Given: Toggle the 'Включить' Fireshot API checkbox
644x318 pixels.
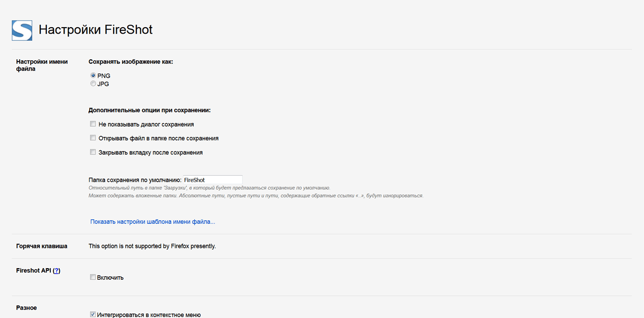Looking at the screenshot, I should [x=93, y=277].
